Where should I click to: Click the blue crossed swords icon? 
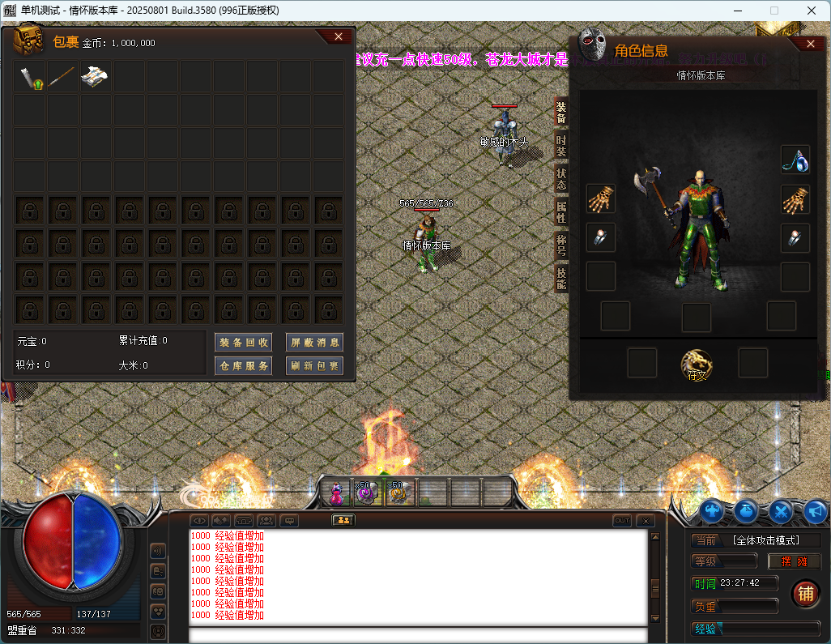pos(781,510)
